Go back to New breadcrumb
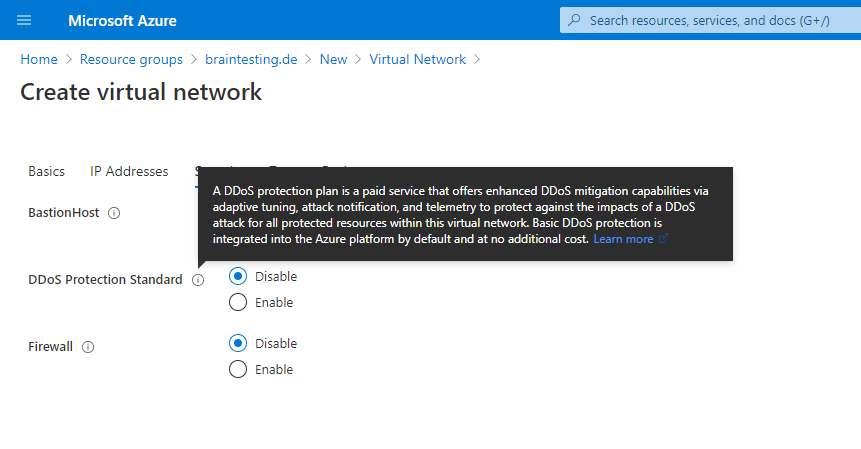Image resolution: width=861 pixels, height=449 pixels. [333, 59]
